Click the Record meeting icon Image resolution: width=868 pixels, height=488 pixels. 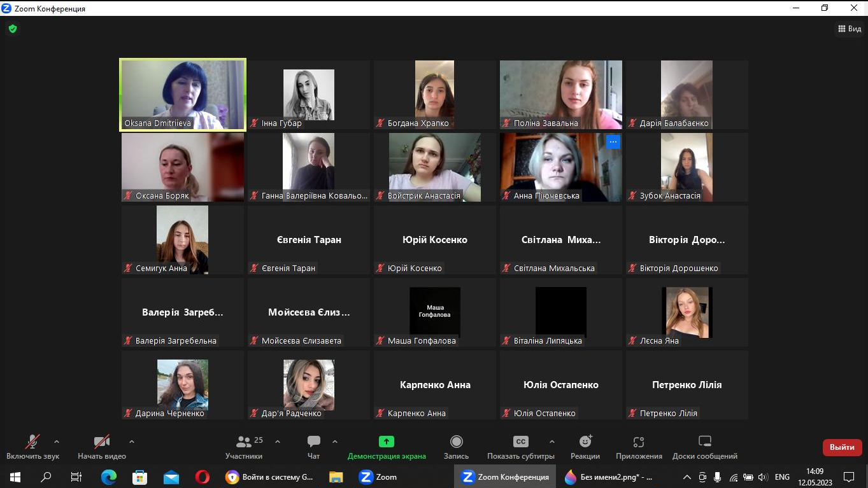pos(456,442)
